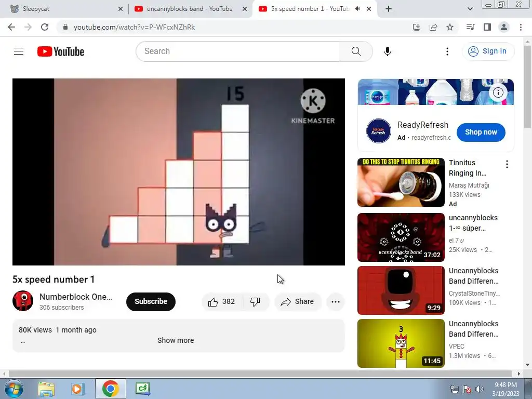Click Shop now on ReadyRefresh ad
This screenshot has width=532, height=399.
tap(481, 132)
